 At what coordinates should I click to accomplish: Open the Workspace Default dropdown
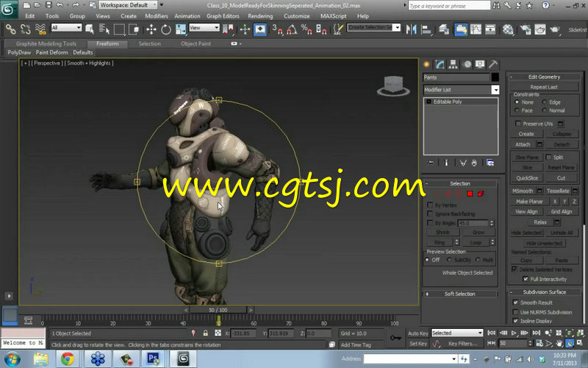pyautogui.click(x=128, y=5)
